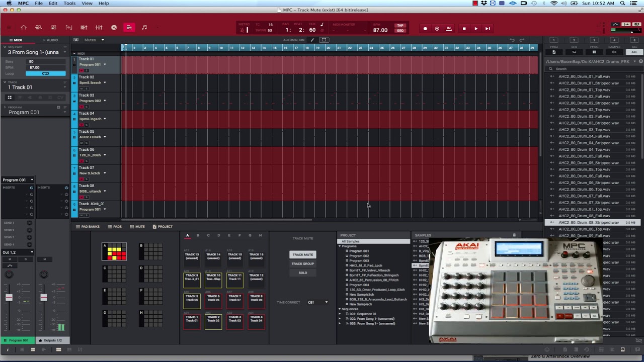Collapse the Programs tree in Project
This screenshot has height=362, width=644.
coord(340,246)
